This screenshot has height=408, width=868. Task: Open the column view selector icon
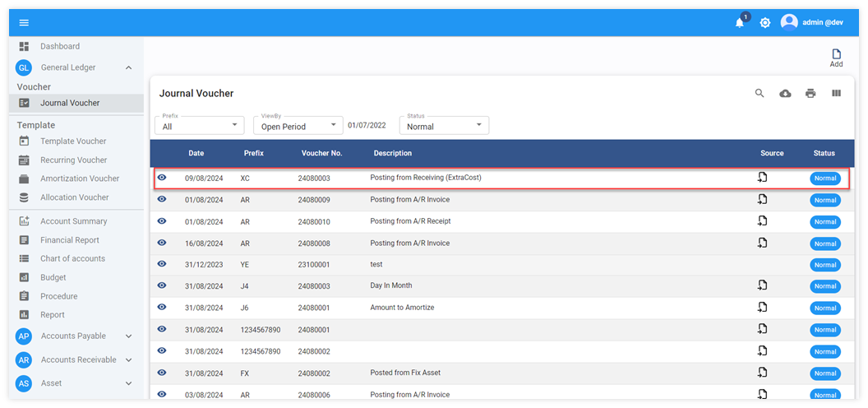coord(836,94)
